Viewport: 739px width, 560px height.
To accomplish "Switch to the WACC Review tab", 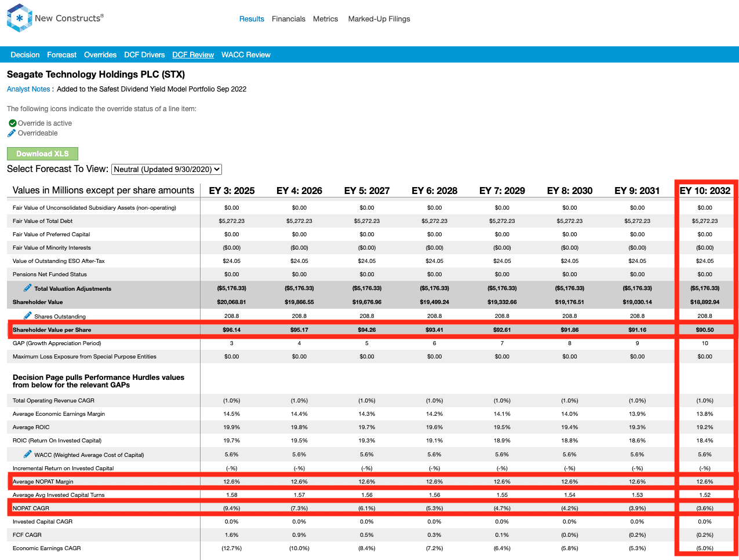I will point(246,55).
